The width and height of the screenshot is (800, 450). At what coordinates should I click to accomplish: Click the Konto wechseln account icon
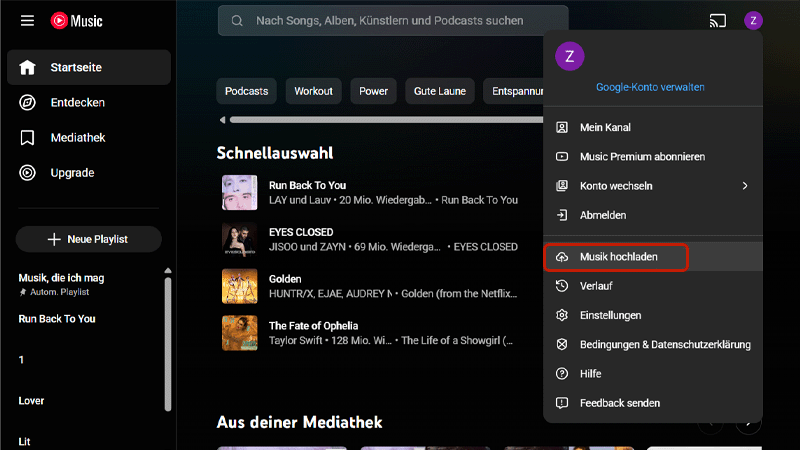pyautogui.click(x=562, y=186)
